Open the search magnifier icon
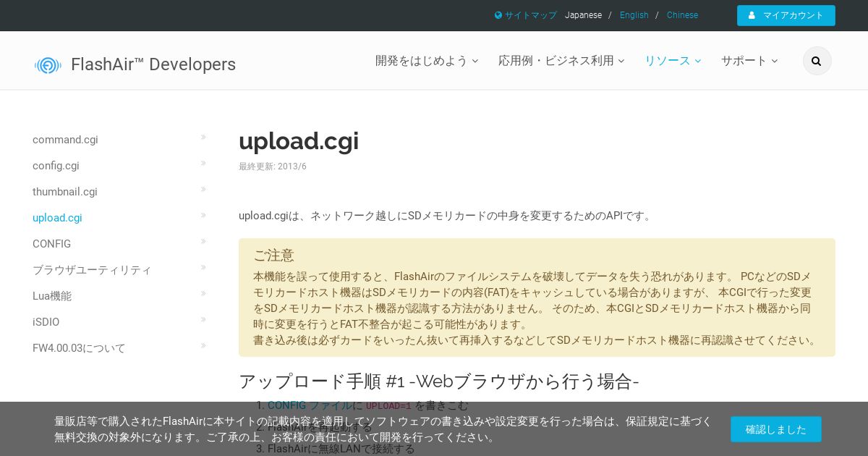 click(817, 61)
